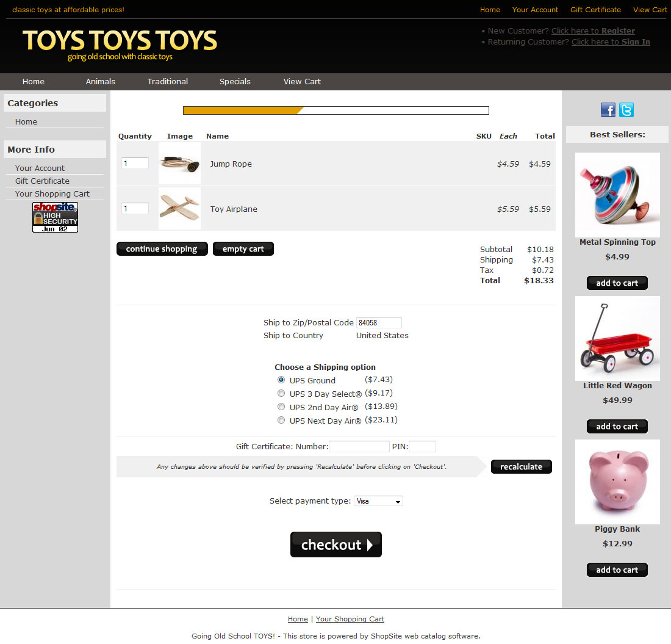Click the Jump Rope product image

tap(180, 164)
